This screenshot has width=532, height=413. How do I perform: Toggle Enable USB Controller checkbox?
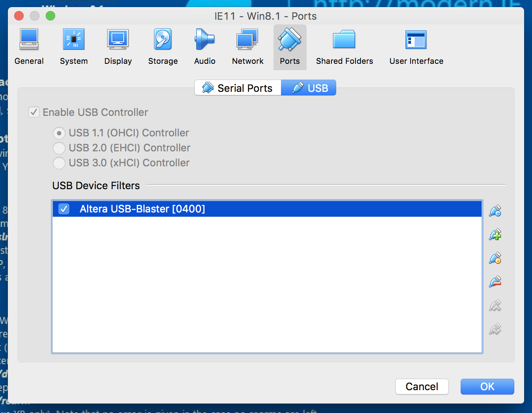[34, 112]
